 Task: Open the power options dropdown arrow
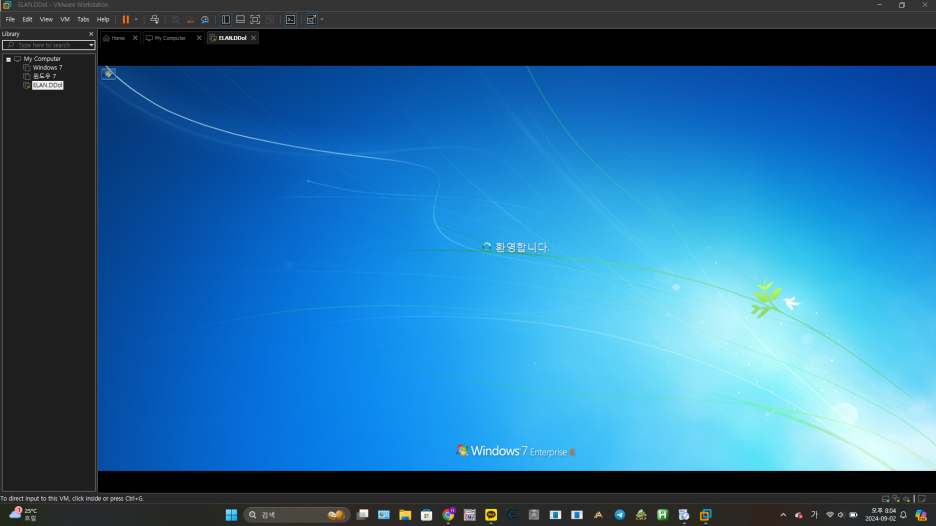[136, 20]
